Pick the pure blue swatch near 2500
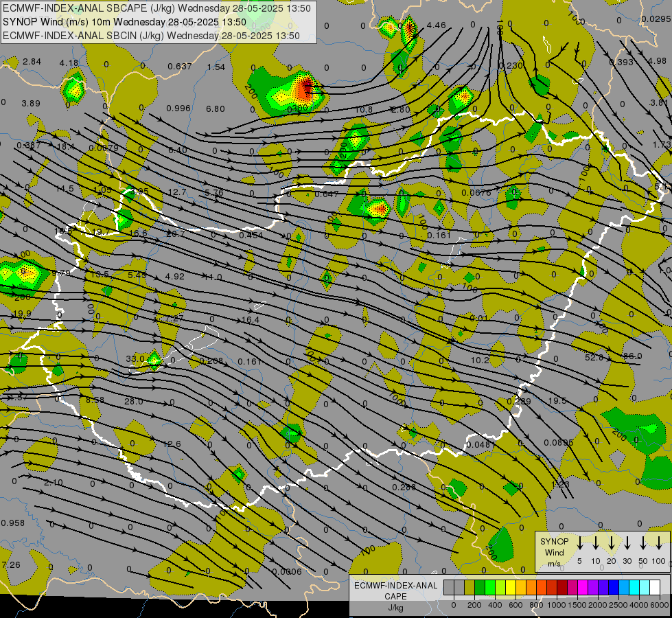The width and height of the screenshot is (672, 618). coord(613,588)
